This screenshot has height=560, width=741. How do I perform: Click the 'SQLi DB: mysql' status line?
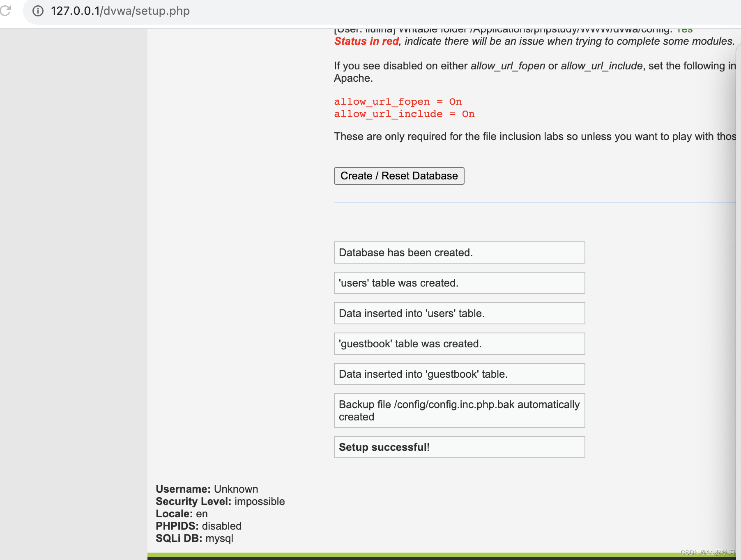(x=194, y=538)
